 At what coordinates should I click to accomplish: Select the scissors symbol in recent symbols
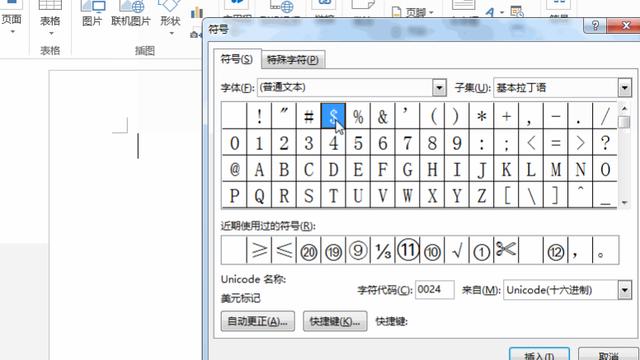click(506, 250)
